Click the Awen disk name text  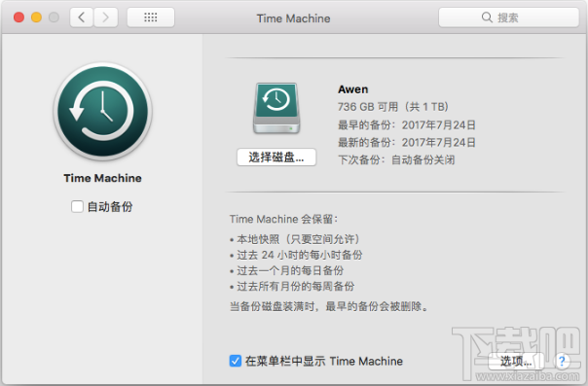[x=352, y=89]
